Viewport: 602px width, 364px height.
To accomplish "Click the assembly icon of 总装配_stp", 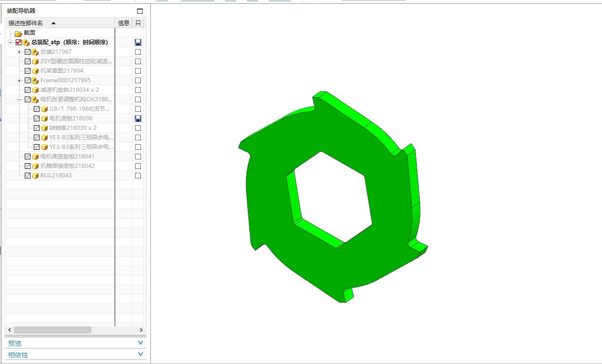I will tap(26, 42).
